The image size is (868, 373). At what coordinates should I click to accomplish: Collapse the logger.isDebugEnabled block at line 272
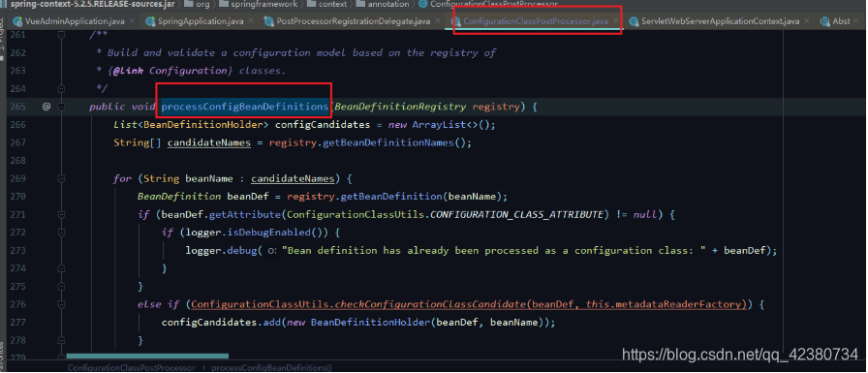[x=61, y=233]
